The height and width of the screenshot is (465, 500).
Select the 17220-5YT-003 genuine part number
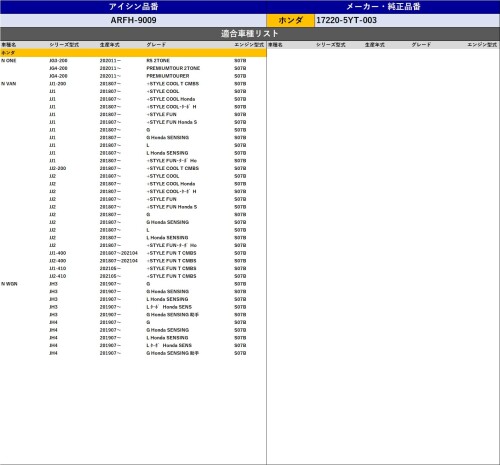pos(346,20)
